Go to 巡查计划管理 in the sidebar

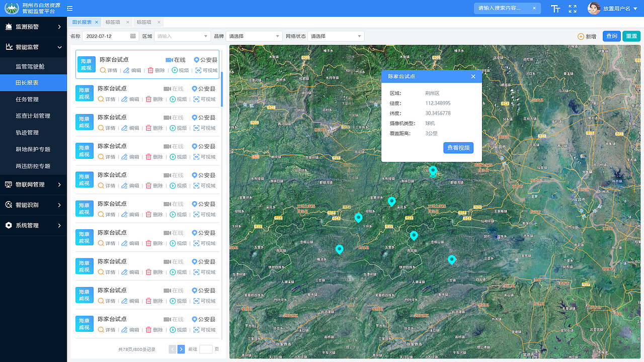pyautogui.click(x=33, y=116)
